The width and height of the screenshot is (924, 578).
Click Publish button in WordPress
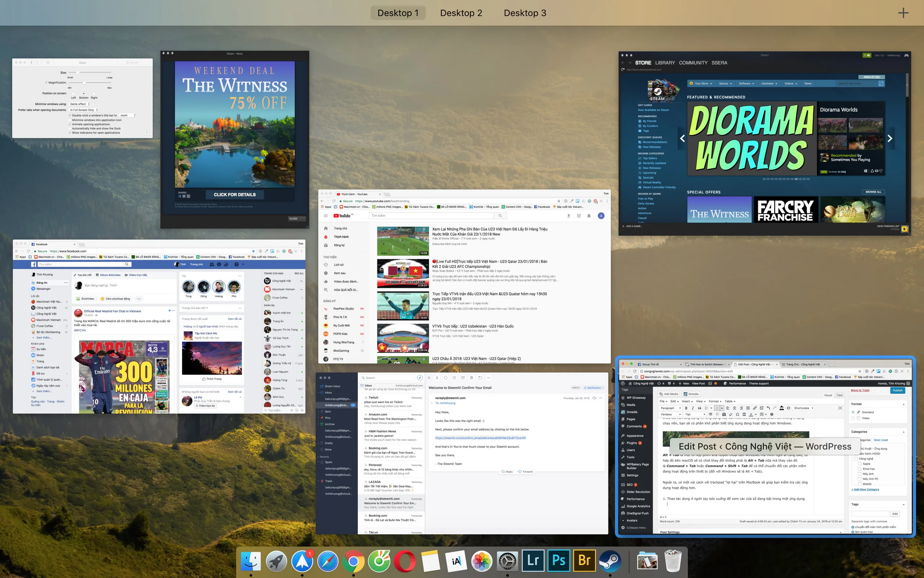click(x=897, y=390)
